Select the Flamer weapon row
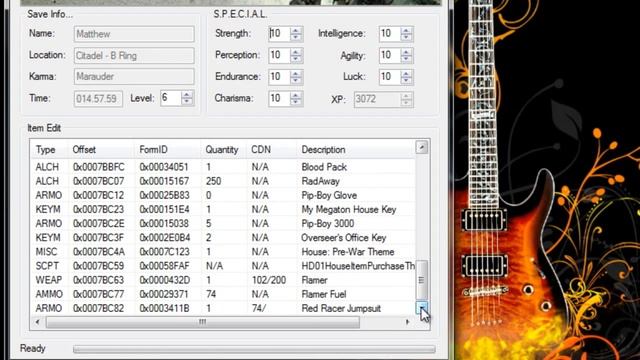640x360 pixels. [x=223, y=280]
